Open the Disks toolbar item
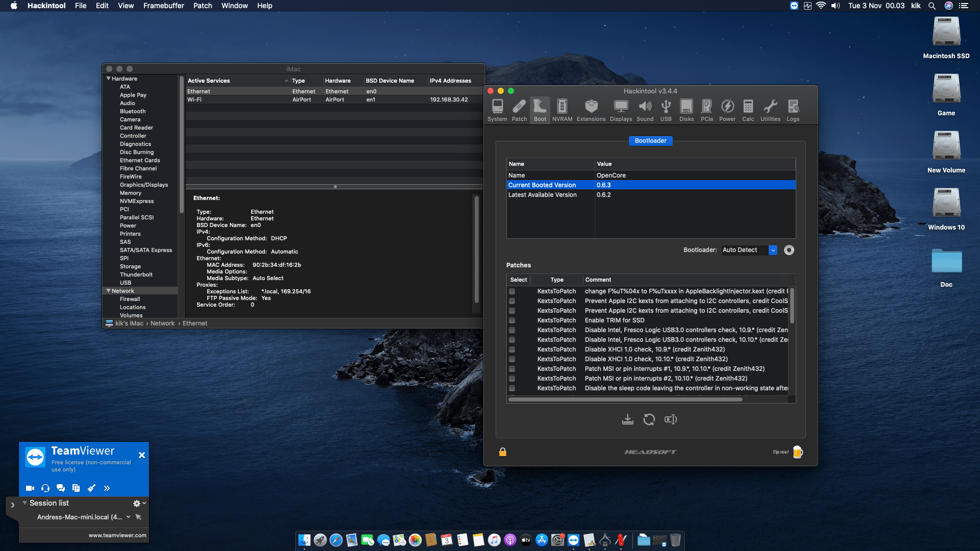 (686, 110)
